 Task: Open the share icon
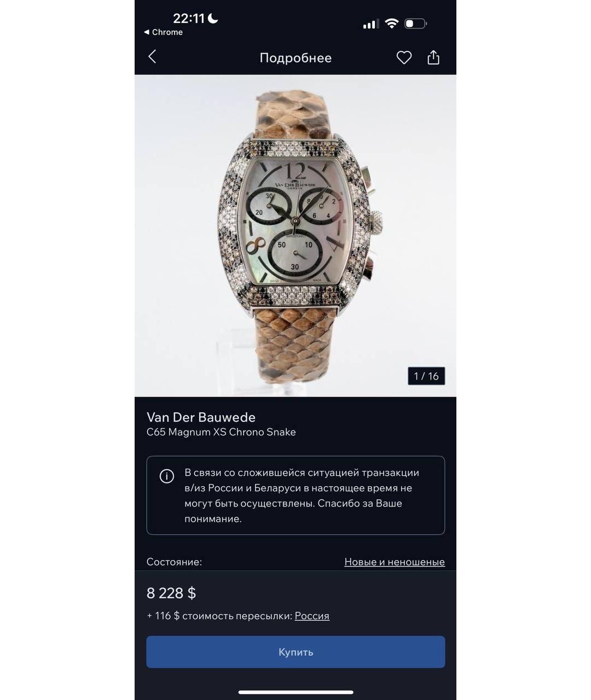(433, 57)
